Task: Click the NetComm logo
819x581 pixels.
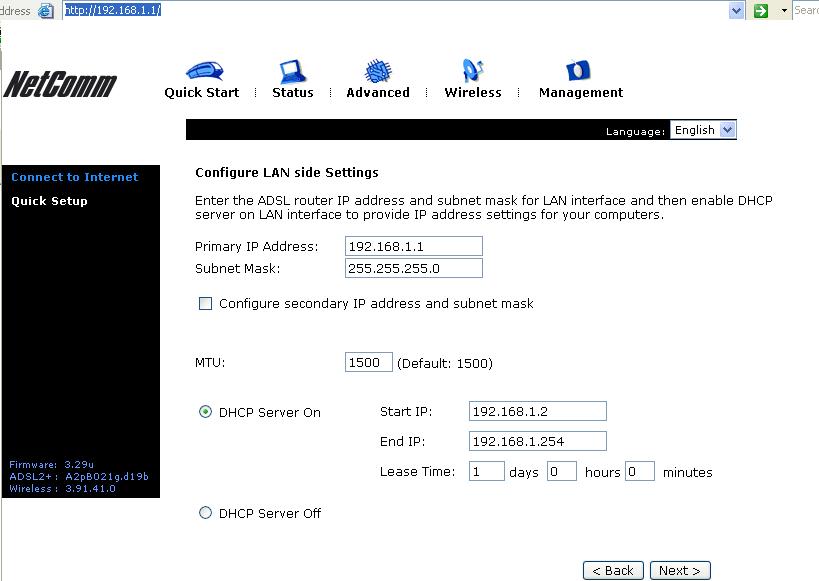Action: click(60, 84)
